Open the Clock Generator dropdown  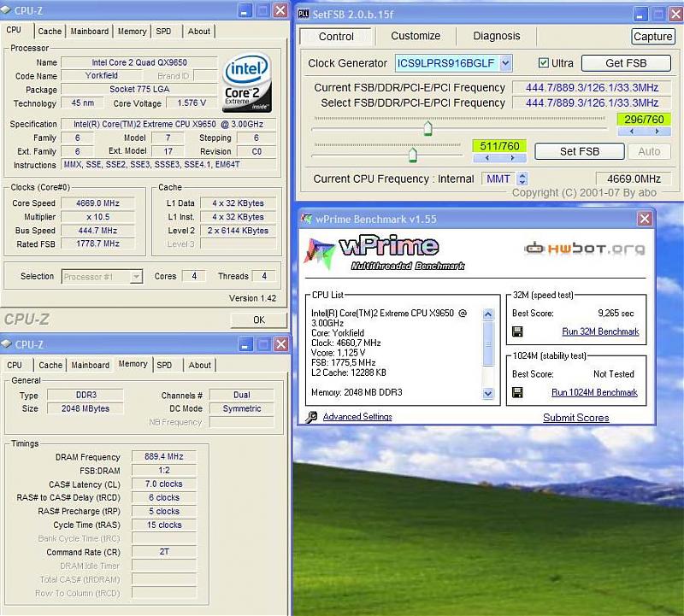505,63
